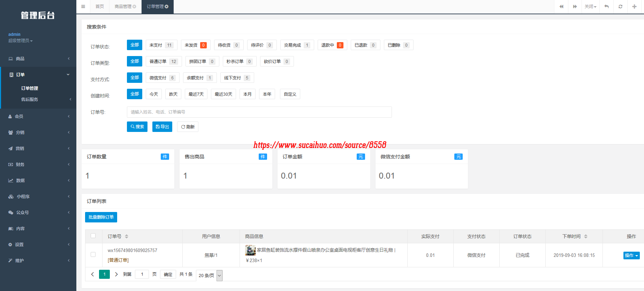Open the 设置 sidebar menu
644x291 pixels.
[x=38, y=244]
